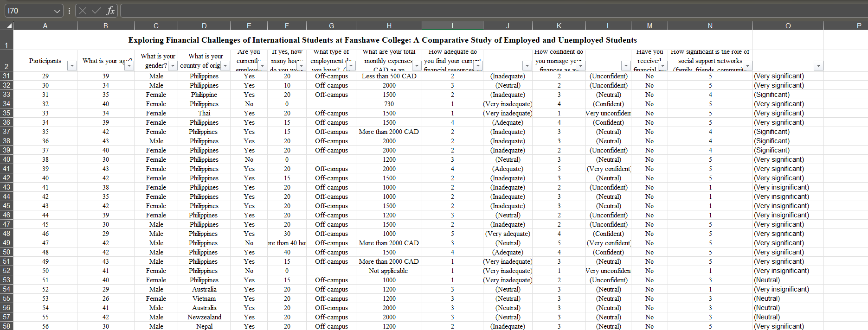Open the column J filter dropdown
868x330 pixels.
527,66
